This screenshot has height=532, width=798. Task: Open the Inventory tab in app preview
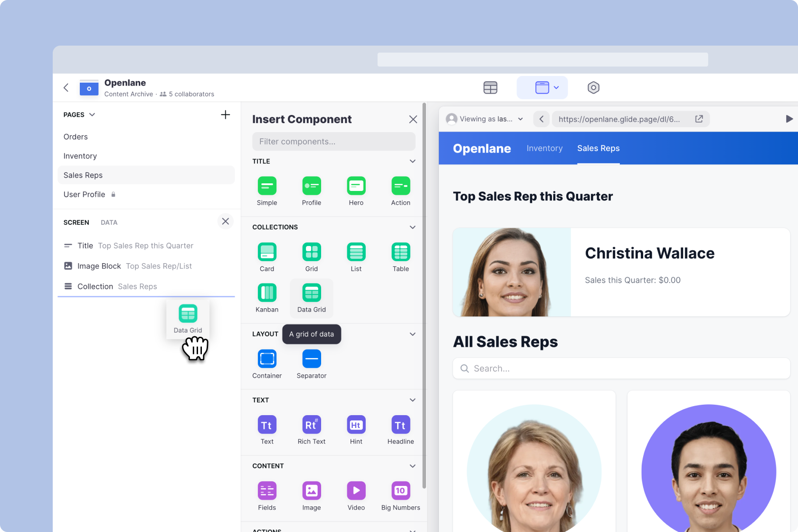pos(544,149)
